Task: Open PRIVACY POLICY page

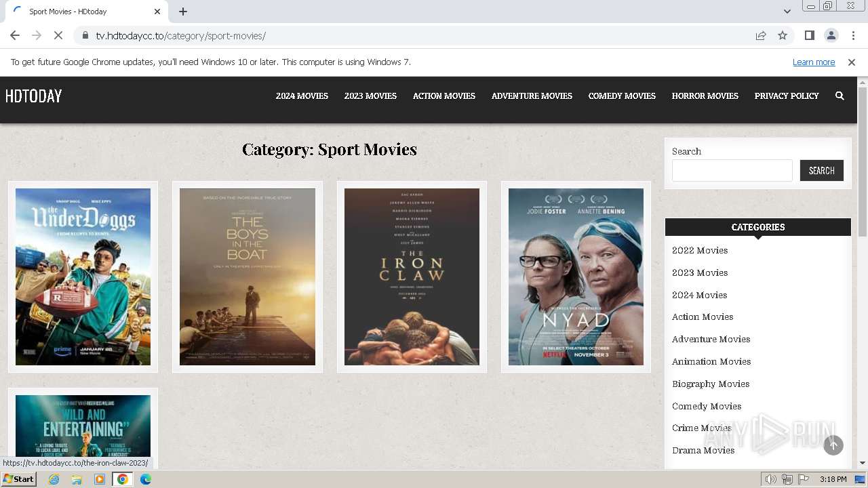Action: pos(787,96)
